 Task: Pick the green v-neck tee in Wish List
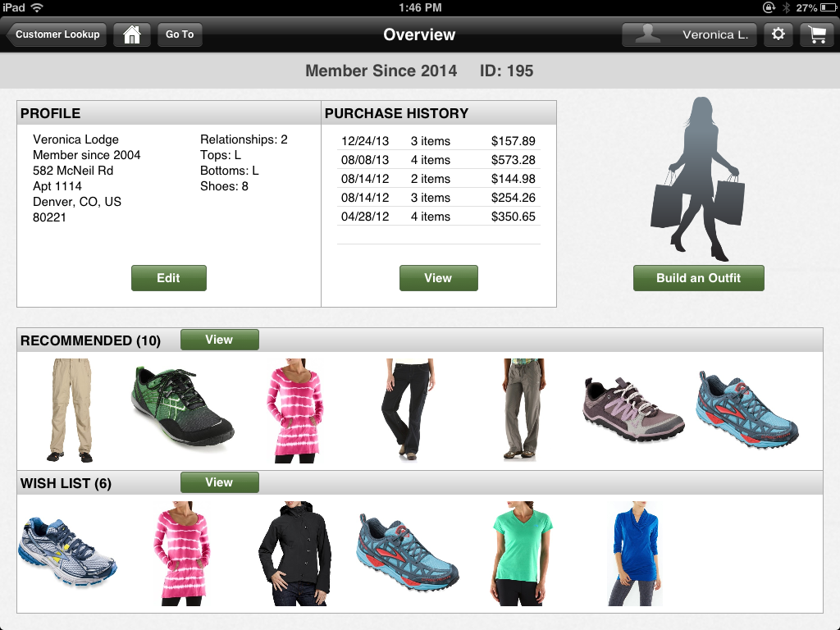[x=523, y=554]
